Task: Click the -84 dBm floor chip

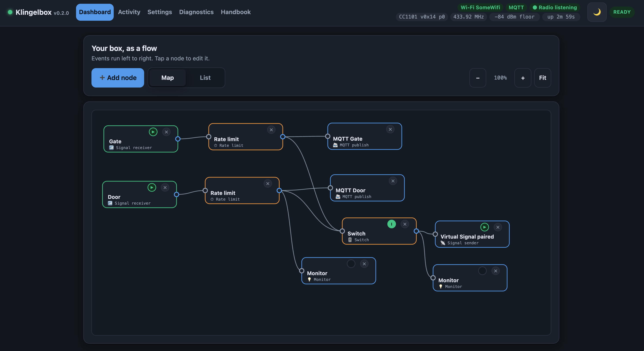Action: (x=514, y=17)
